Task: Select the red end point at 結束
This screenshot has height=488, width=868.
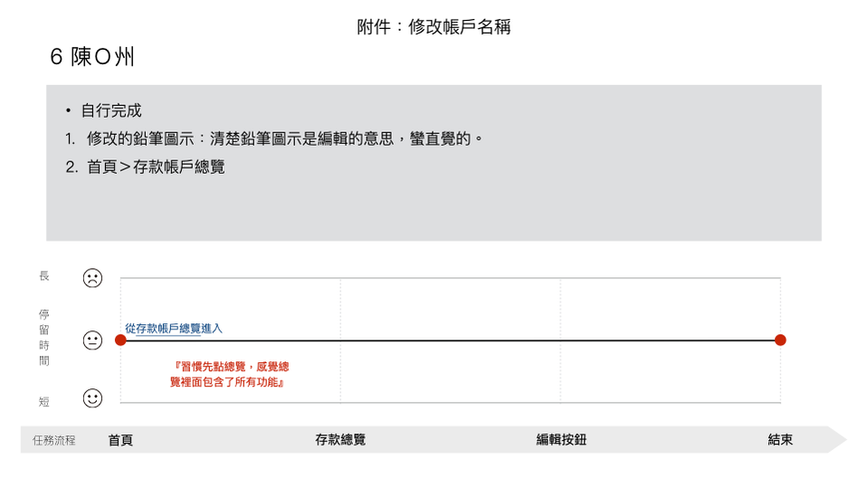Action: point(780,340)
